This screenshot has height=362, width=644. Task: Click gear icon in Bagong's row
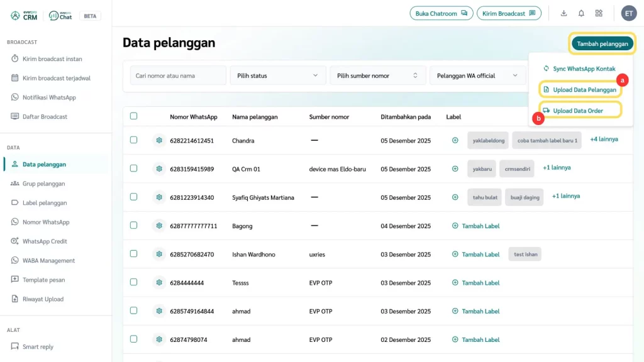159,226
